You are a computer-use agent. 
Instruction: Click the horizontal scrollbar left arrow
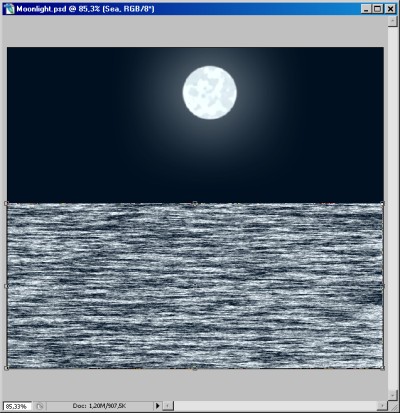click(167, 406)
